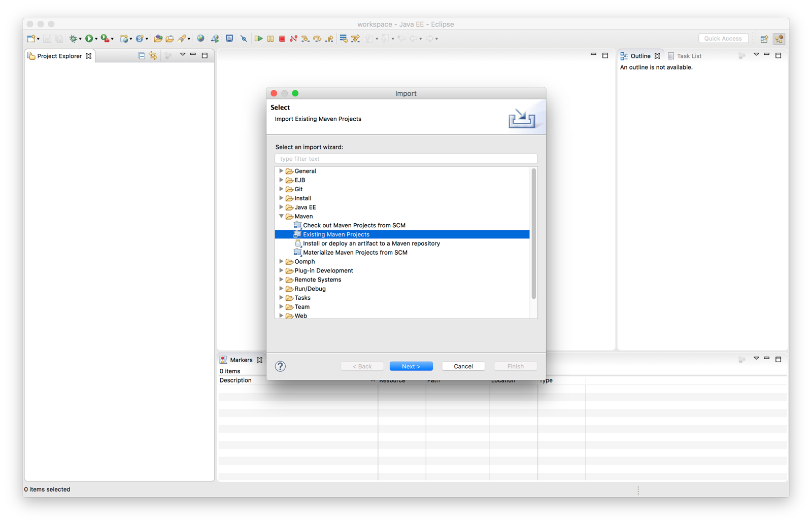Viewport: 812px width, 524px height.
Task: Expand the Oomph folder node
Action: click(281, 261)
